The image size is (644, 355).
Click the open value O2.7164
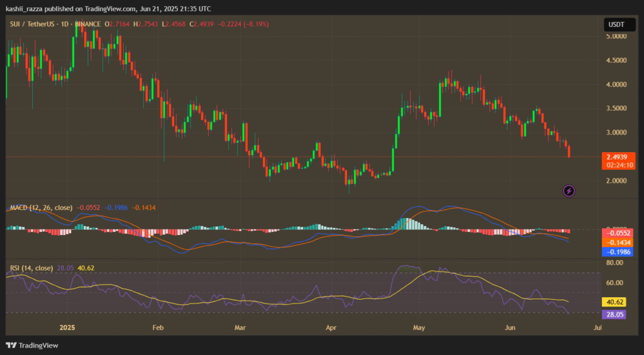(117, 25)
